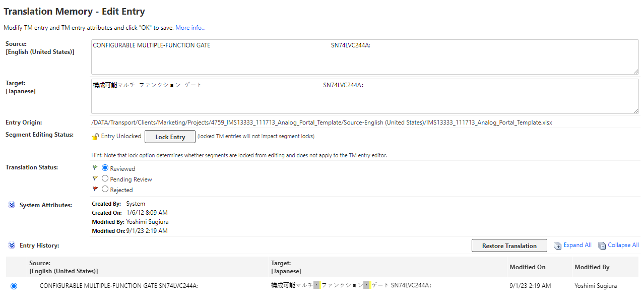This screenshot has width=644, height=304.
Task: Click the open padlock icon beside Entry Unlocked
Action: coord(95,136)
